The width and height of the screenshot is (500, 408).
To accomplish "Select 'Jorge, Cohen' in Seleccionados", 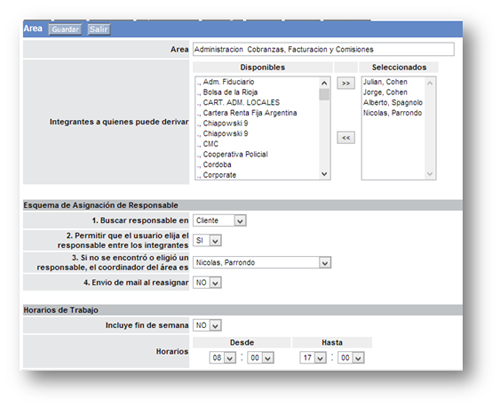I will pos(385,92).
